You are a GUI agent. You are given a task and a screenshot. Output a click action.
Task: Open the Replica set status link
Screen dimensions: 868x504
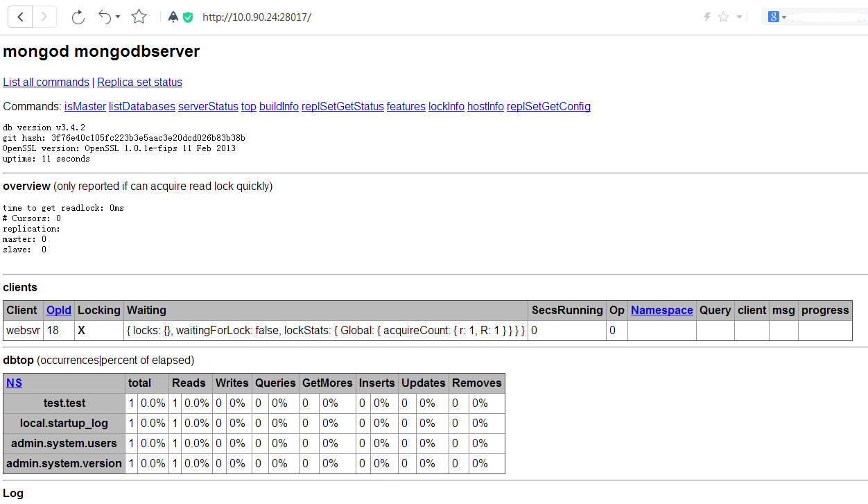coord(139,82)
